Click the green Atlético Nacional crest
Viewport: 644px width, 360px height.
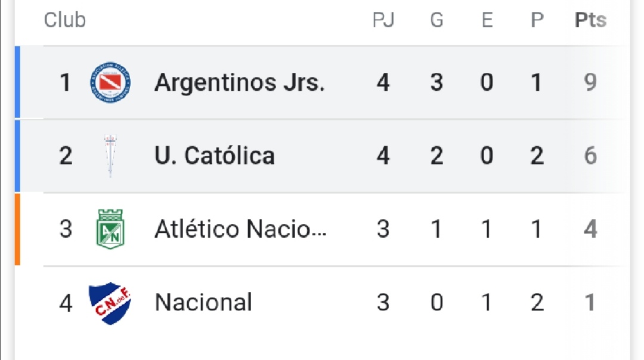pos(110,229)
